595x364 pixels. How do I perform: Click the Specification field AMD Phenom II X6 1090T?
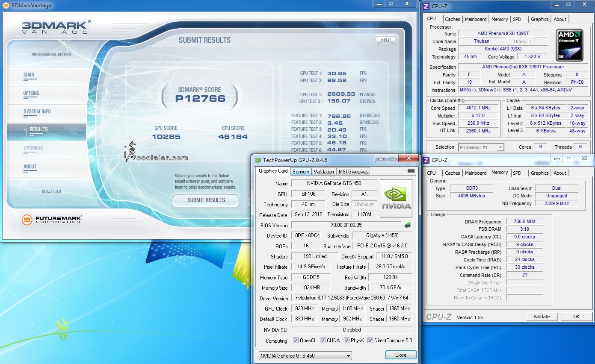[x=523, y=67]
